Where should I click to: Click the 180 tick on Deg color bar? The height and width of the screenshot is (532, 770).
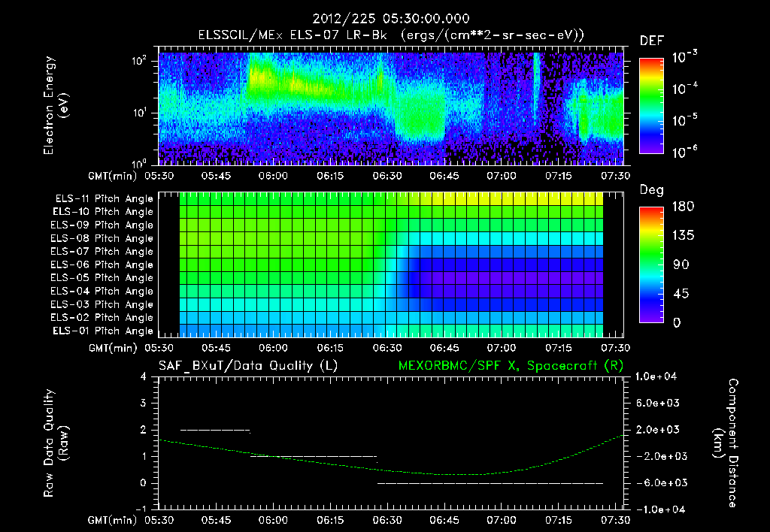[683, 207]
